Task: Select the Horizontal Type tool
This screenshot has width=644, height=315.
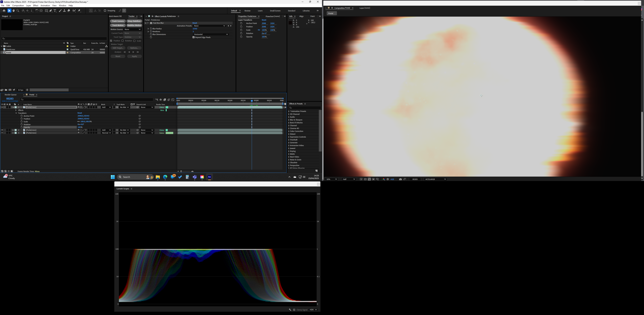Action: pyautogui.click(x=55, y=11)
